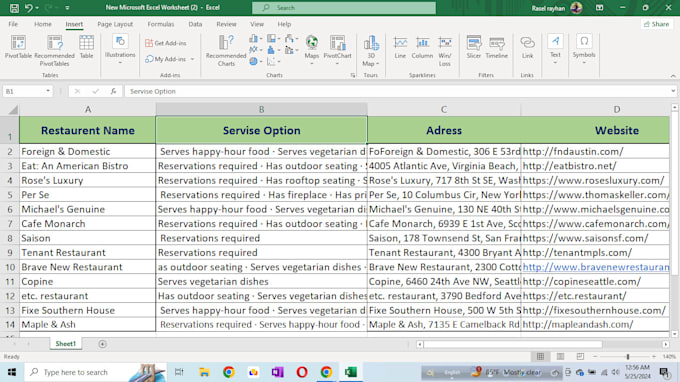680x382 pixels.
Task: Click the horizontal scrollbar
Action: (513, 344)
